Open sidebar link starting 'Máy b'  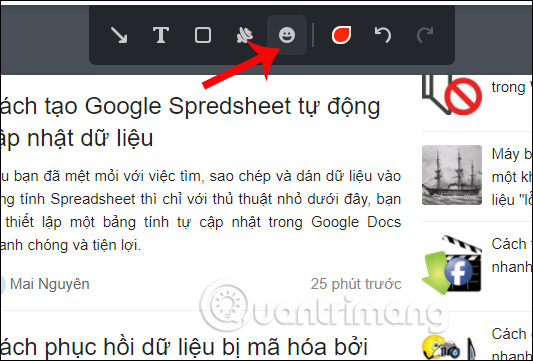pos(512,177)
